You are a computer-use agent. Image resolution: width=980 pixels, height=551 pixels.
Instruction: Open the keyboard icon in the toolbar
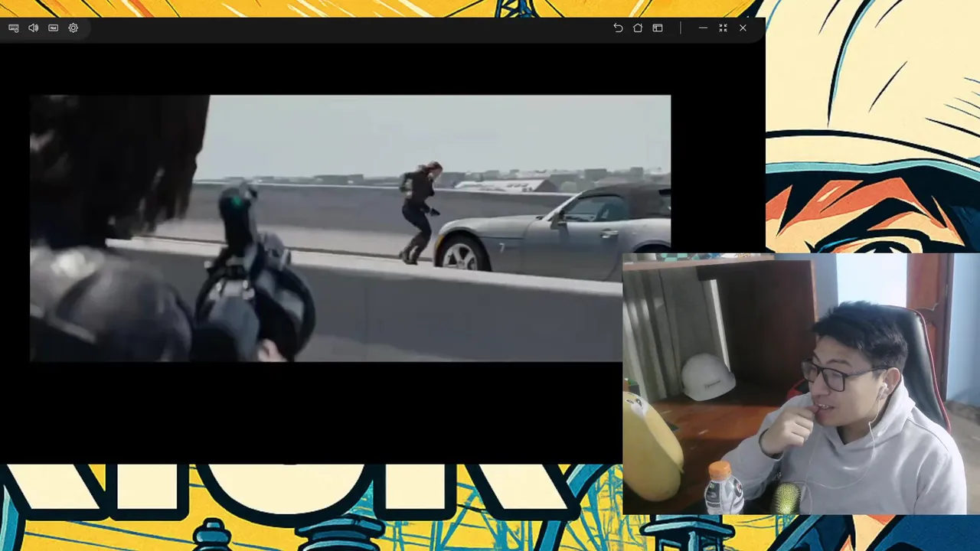pyautogui.click(x=14, y=28)
